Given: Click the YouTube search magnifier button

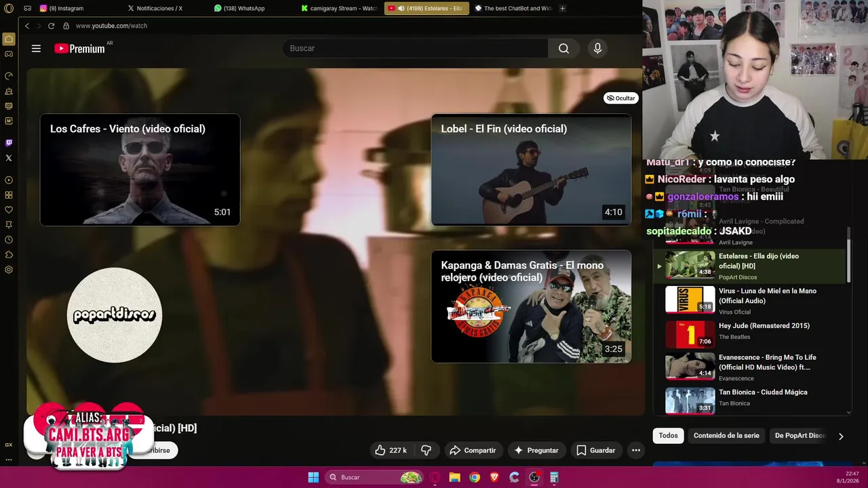Looking at the screenshot, I should (x=564, y=48).
